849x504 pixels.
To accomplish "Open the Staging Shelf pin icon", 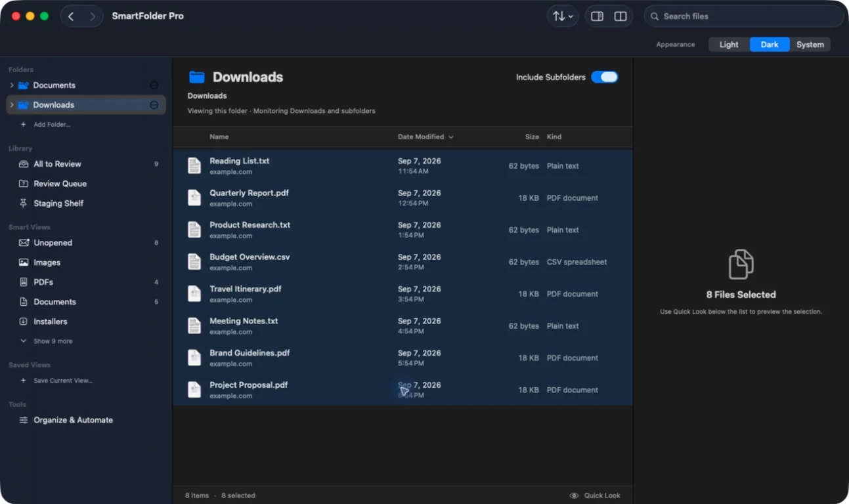I will [24, 203].
